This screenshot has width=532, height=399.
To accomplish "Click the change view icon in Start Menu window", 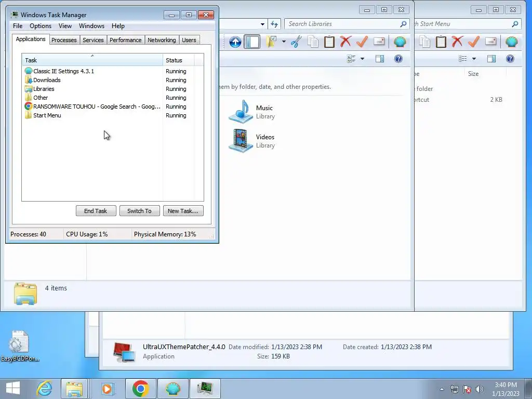I will point(463,59).
